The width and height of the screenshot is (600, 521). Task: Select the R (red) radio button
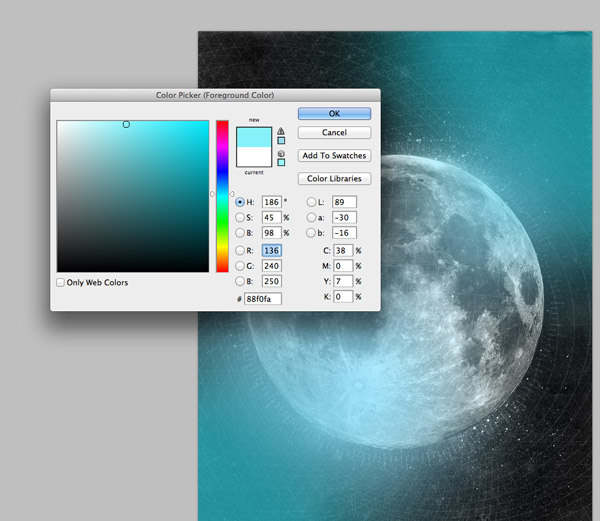point(239,250)
